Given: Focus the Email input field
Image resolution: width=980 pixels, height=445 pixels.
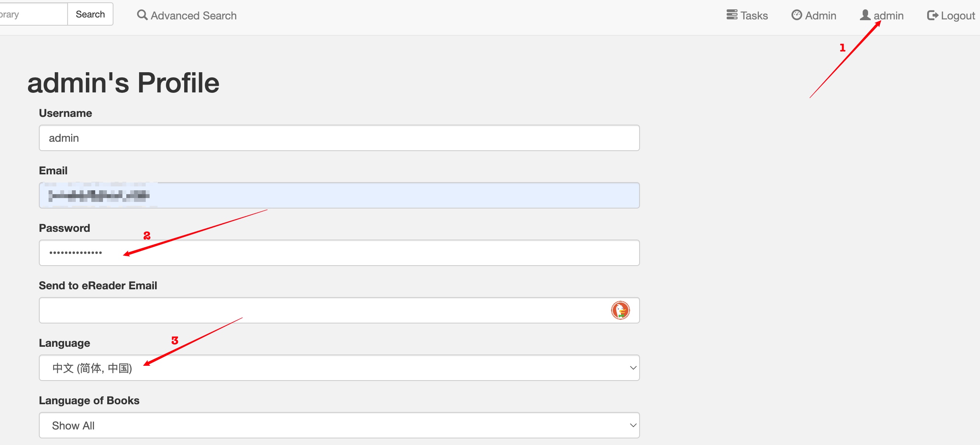Looking at the screenshot, I should tap(339, 195).
